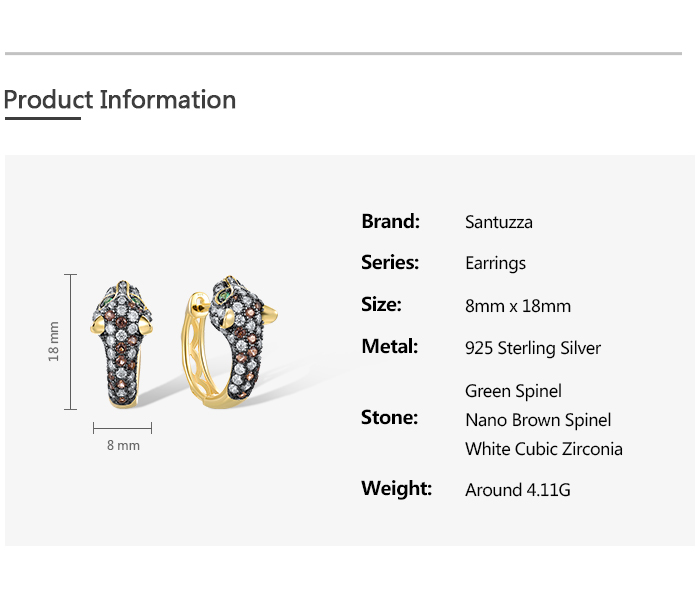
Task: Select the Around 4.11G weight value
Action: click(x=517, y=490)
